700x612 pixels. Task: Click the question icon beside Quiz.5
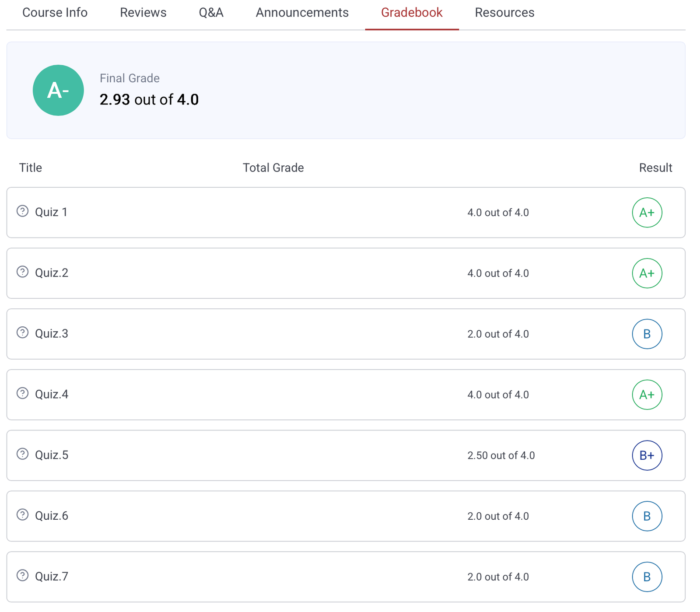[x=22, y=454]
